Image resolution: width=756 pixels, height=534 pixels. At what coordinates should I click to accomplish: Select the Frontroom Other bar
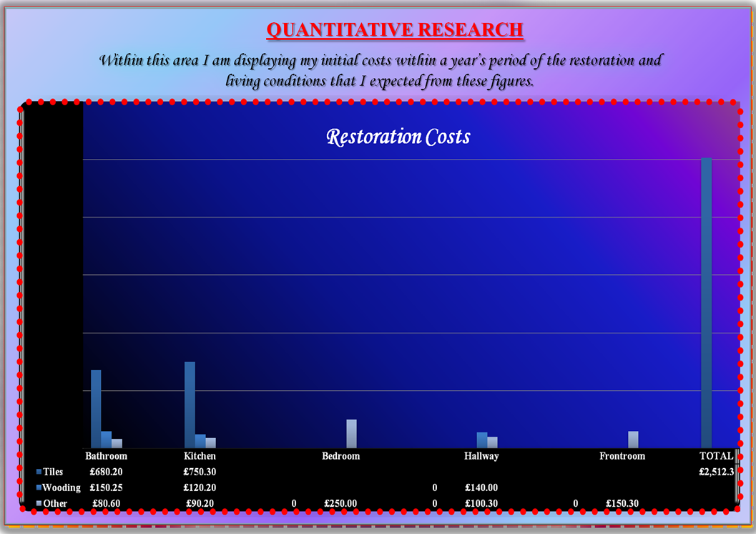(x=633, y=440)
